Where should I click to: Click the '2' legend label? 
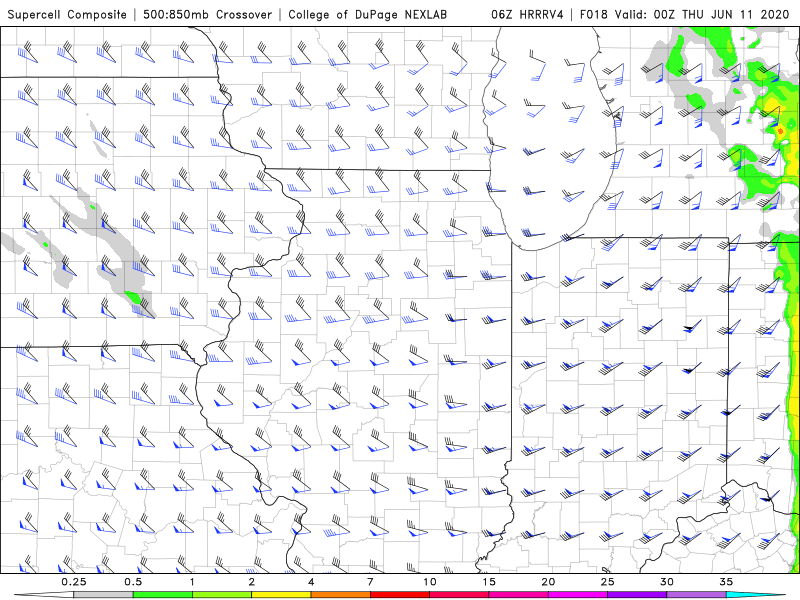tap(252, 582)
